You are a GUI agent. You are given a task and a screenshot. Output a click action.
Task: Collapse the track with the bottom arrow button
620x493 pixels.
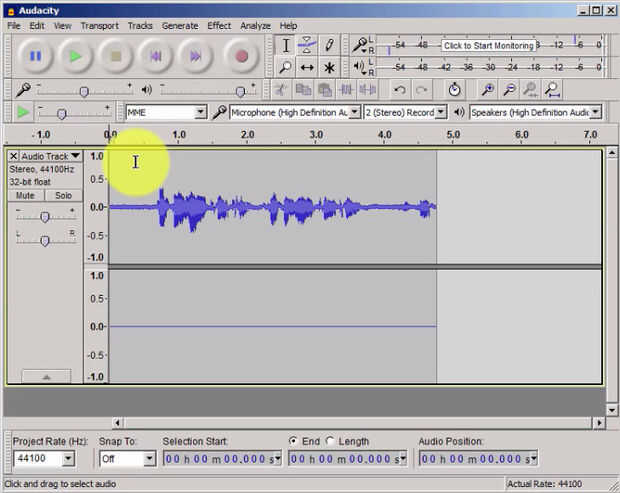coord(46,377)
